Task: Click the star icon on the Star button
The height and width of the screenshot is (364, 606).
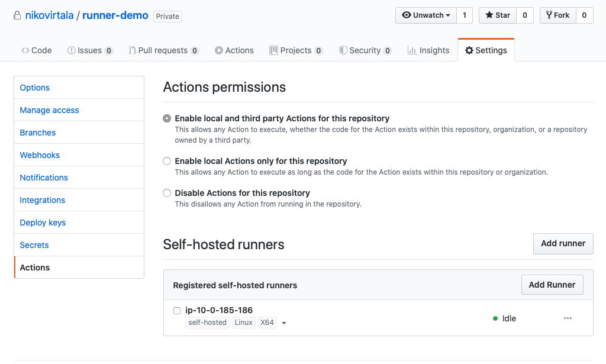Action: (489, 15)
